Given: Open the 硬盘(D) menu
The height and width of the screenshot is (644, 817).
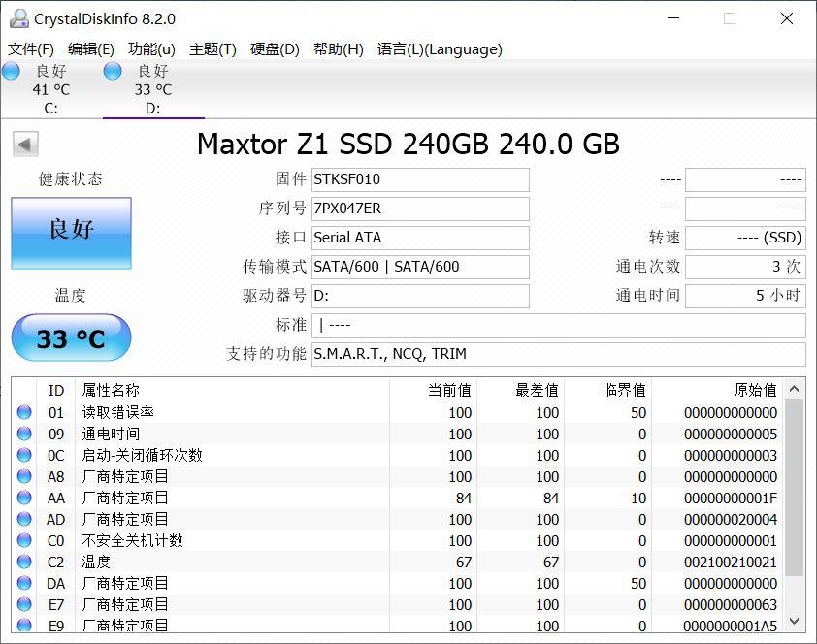Looking at the screenshot, I should (x=275, y=49).
